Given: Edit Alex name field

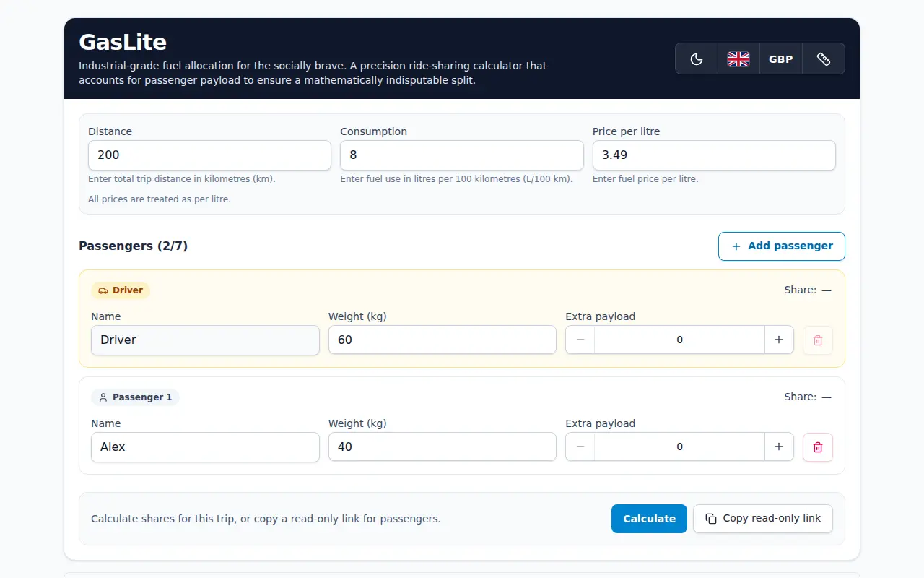Looking at the screenshot, I should coord(205,447).
